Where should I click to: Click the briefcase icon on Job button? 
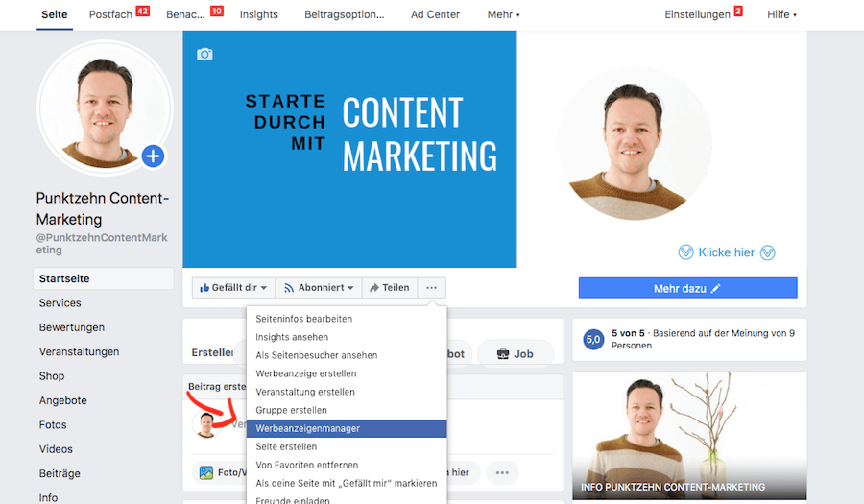502,354
